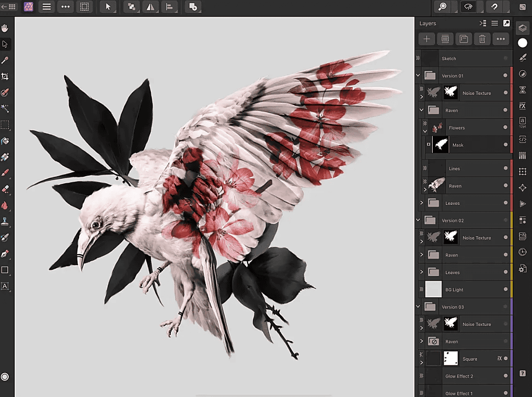Screen dimensions: 532x397
Task: Expand the Raven group under Version 02
Action: pos(421,255)
